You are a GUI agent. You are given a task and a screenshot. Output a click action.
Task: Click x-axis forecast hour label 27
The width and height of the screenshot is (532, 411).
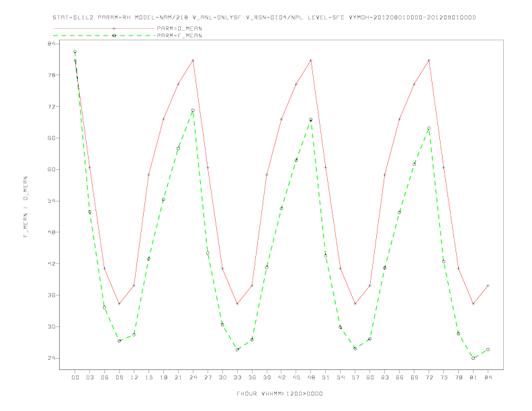[x=208, y=377]
